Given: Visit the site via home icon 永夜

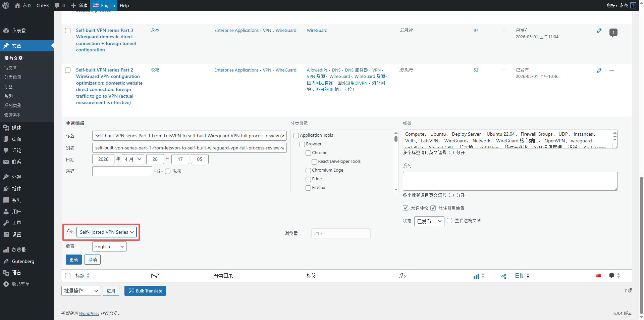Looking at the screenshot, I should pyautogui.click(x=23, y=5).
